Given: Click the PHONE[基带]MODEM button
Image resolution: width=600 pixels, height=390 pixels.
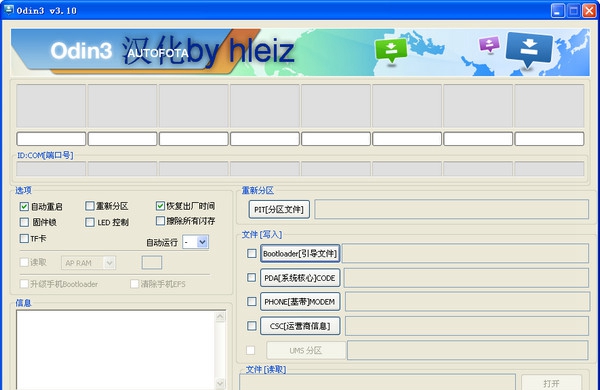Looking at the screenshot, I should coord(300,302).
